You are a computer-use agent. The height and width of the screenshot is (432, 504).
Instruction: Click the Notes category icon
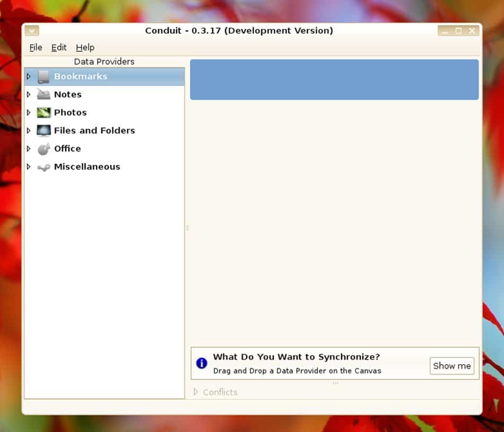tap(44, 95)
